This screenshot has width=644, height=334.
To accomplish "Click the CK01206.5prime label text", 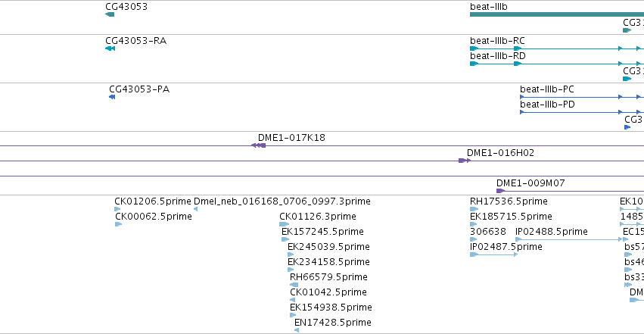I will tap(153, 201).
